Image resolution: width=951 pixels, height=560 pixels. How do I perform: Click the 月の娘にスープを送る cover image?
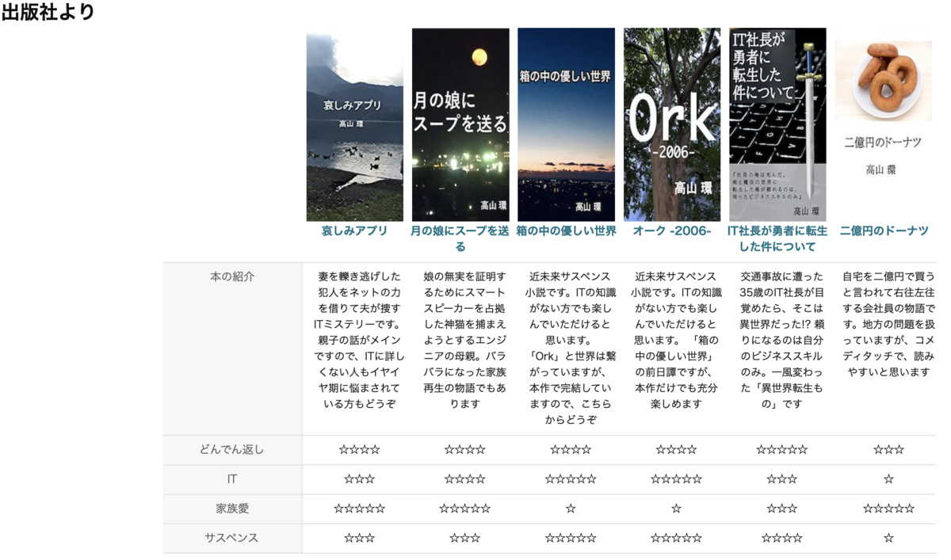pyautogui.click(x=460, y=123)
